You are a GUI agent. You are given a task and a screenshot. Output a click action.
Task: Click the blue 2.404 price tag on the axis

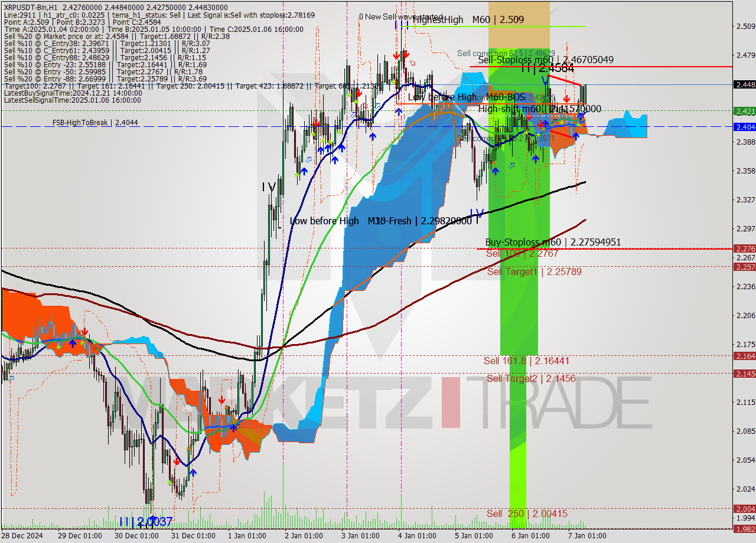pos(745,127)
